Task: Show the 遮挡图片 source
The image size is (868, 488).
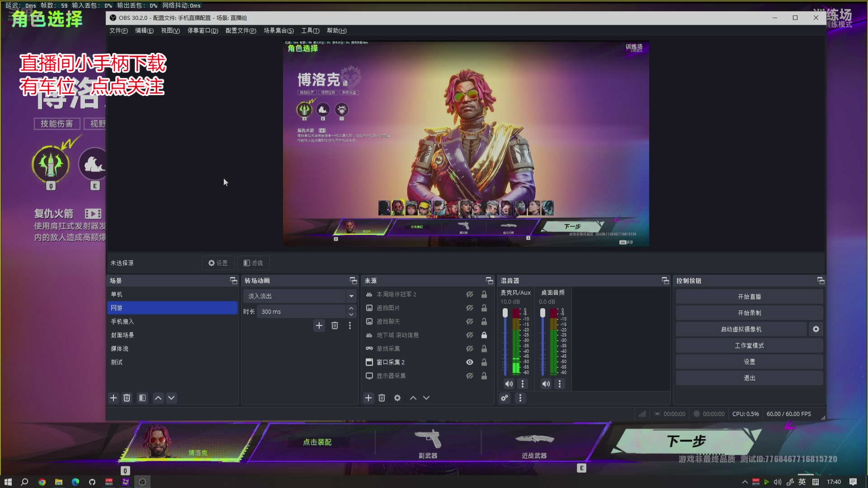Action: point(470,308)
